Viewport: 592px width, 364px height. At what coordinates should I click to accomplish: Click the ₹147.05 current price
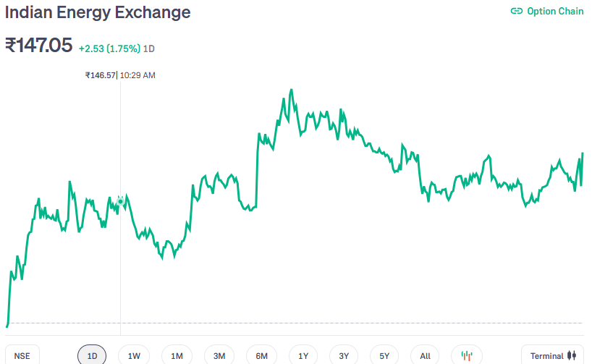click(39, 46)
